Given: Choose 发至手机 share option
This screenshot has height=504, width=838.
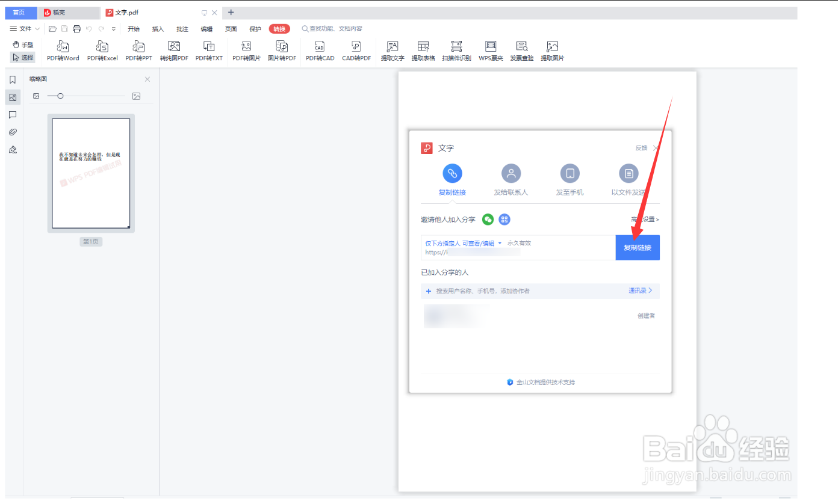Looking at the screenshot, I should [x=570, y=180].
